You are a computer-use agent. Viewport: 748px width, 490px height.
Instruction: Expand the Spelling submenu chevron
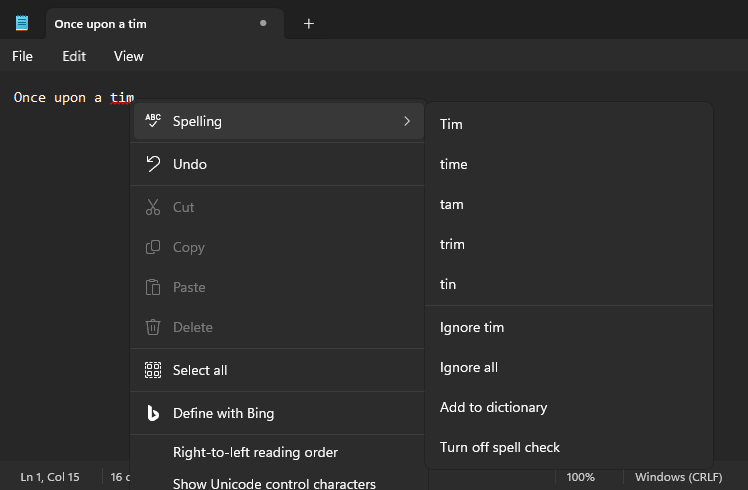point(406,121)
